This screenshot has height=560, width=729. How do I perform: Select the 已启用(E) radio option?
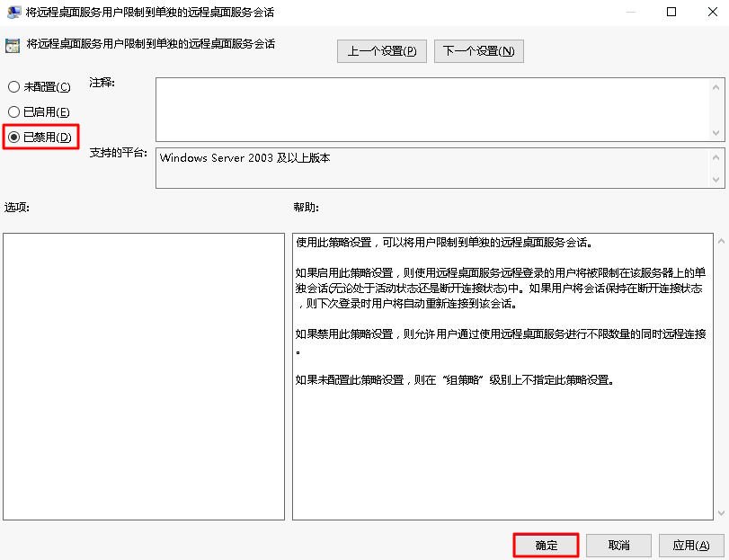13,112
